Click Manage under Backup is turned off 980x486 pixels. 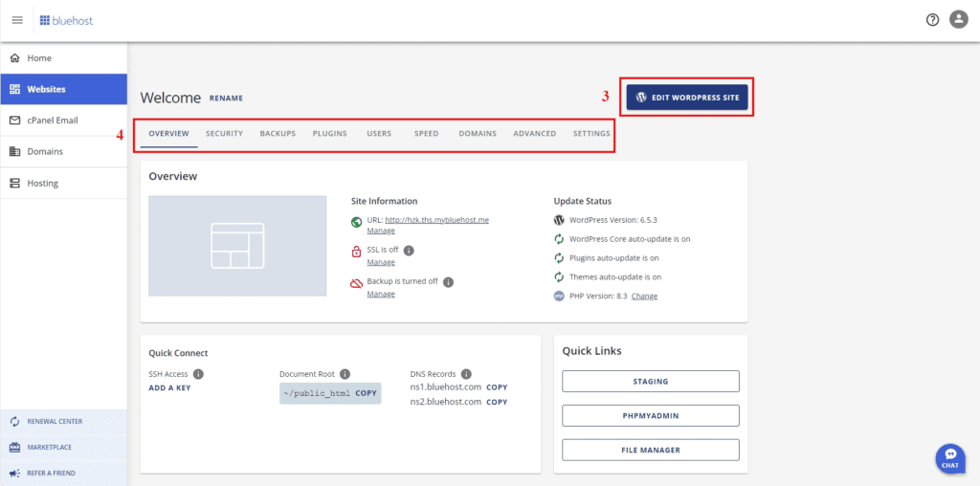(x=381, y=294)
